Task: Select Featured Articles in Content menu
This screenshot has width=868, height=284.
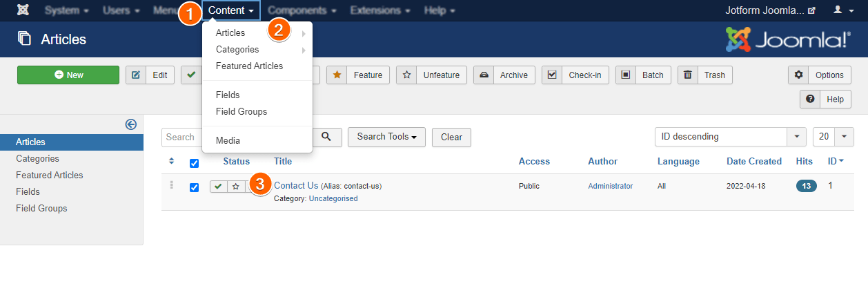Action: coord(249,66)
